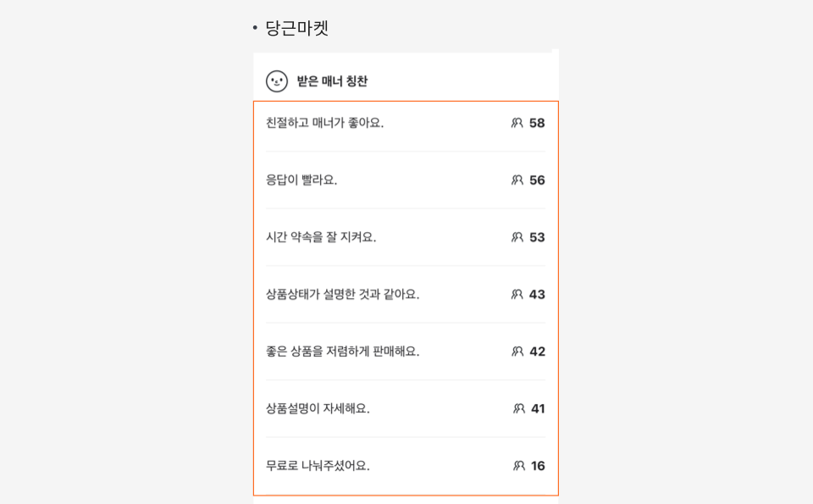Click the count value 53
Screen dimensions: 813x504
(x=537, y=237)
